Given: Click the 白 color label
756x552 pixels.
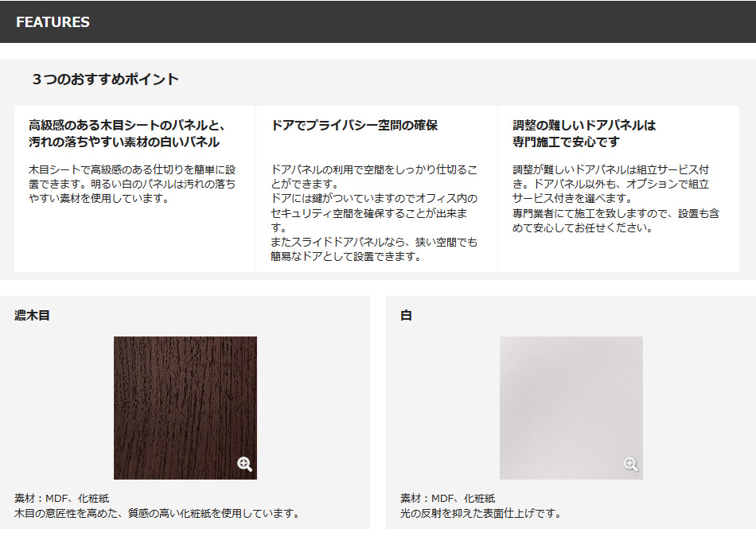Looking at the screenshot, I should point(406,315).
